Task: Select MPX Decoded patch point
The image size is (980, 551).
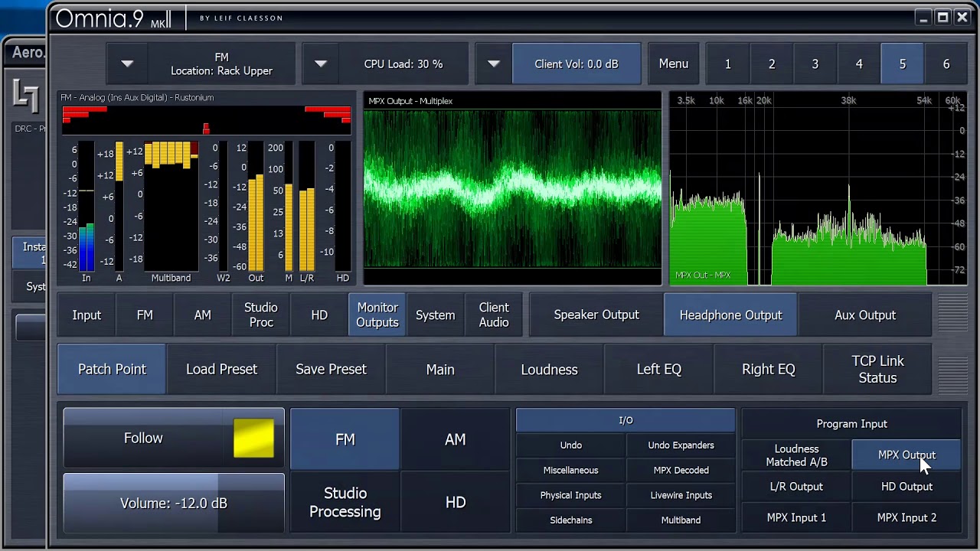Action: coord(681,470)
